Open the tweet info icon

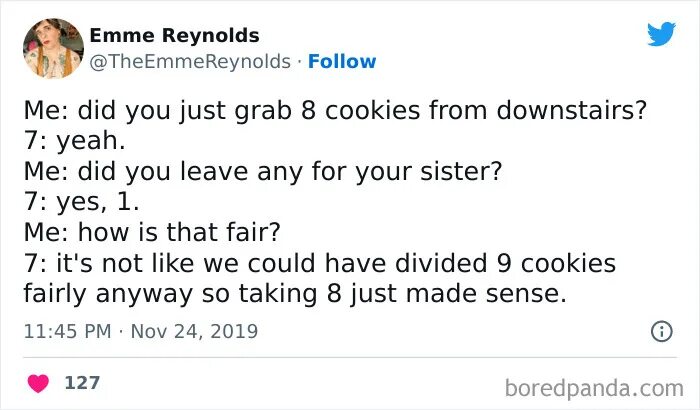661,331
